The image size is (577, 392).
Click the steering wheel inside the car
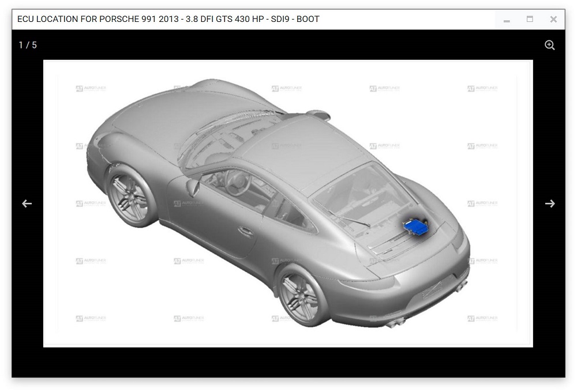pos(237,182)
